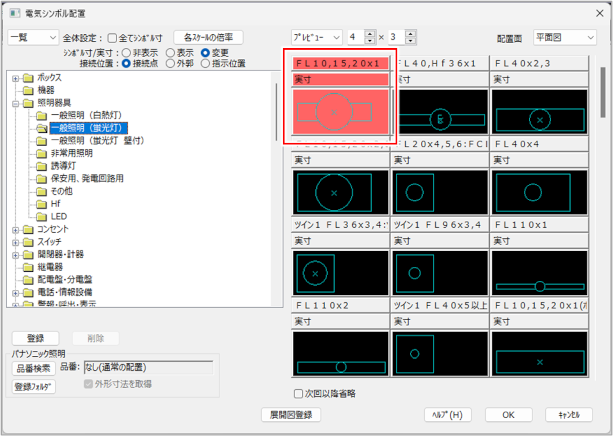Expand the コンセント tree node
Viewport: 613px width, 436px height.
pyautogui.click(x=15, y=229)
